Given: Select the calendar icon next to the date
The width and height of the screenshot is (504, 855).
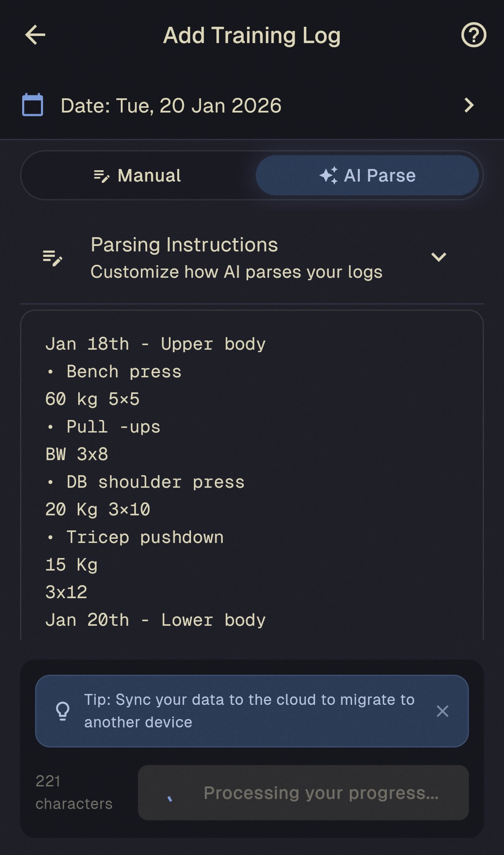Looking at the screenshot, I should 33,105.
